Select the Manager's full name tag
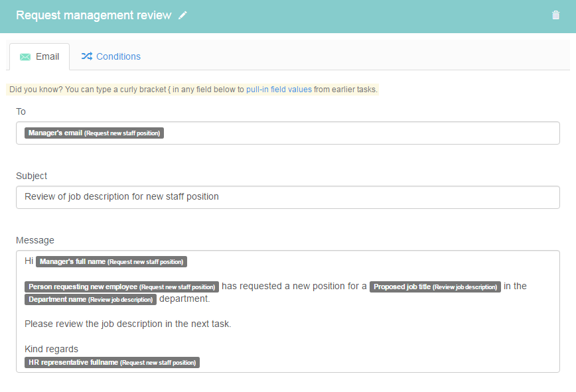 point(111,262)
